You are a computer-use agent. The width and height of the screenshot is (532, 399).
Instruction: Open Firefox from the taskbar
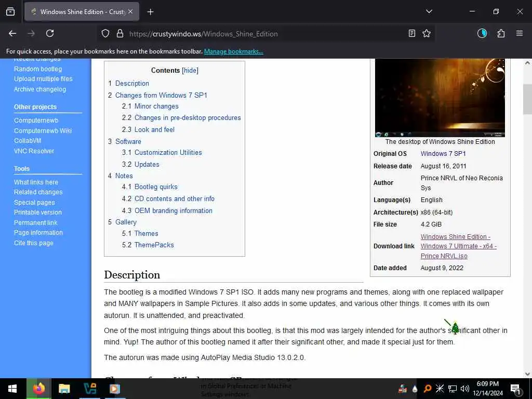[38, 389]
